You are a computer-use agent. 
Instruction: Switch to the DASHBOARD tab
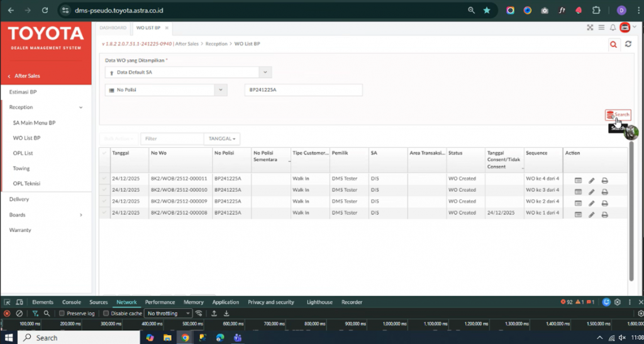[x=113, y=28]
